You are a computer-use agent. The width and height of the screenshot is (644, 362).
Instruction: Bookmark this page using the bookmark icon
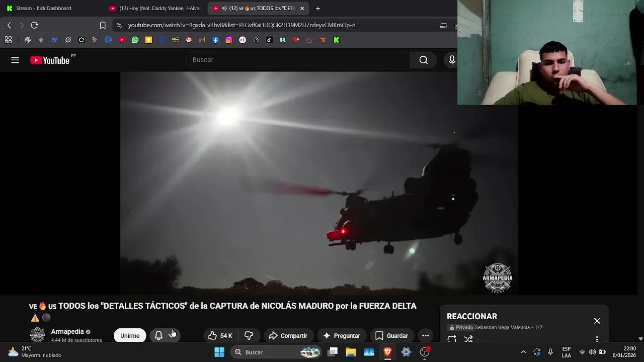[x=103, y=25]
